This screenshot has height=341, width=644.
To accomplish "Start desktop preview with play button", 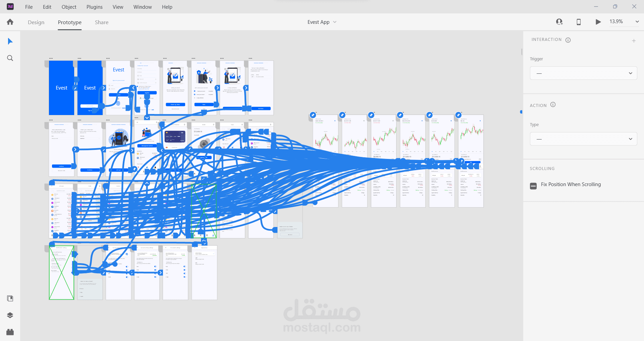I will click(x=598, y=22).
